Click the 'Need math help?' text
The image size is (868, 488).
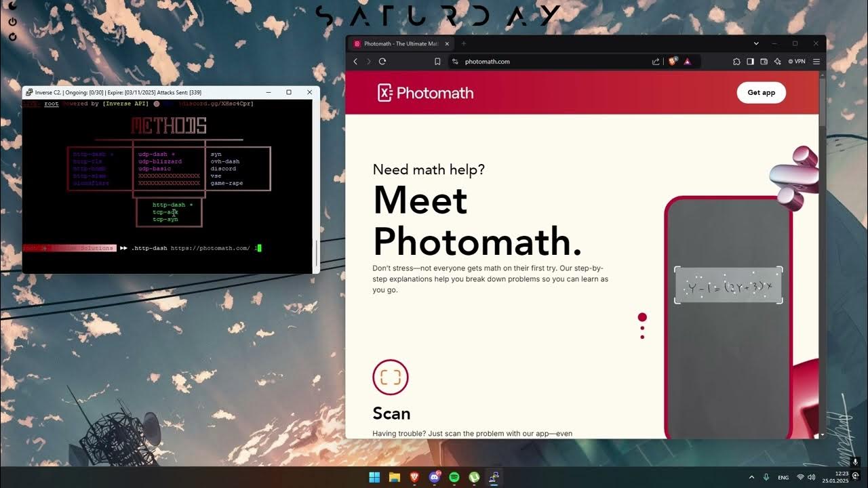429,169
